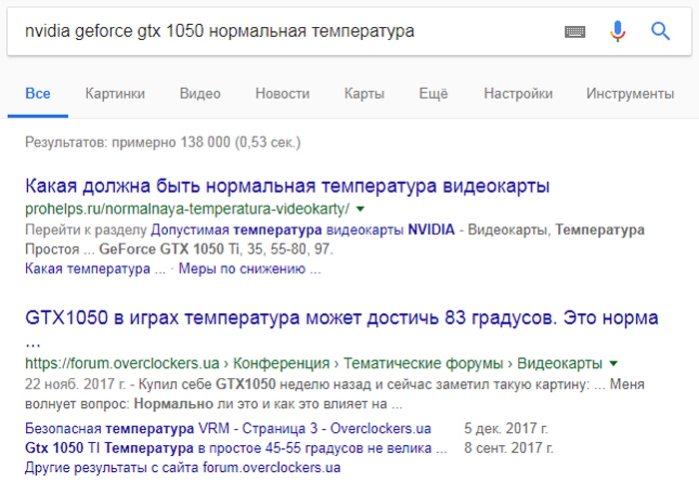The image size is (699, 482).
Task: Open sitelink Какая температура ...
Action: point(95,269)
